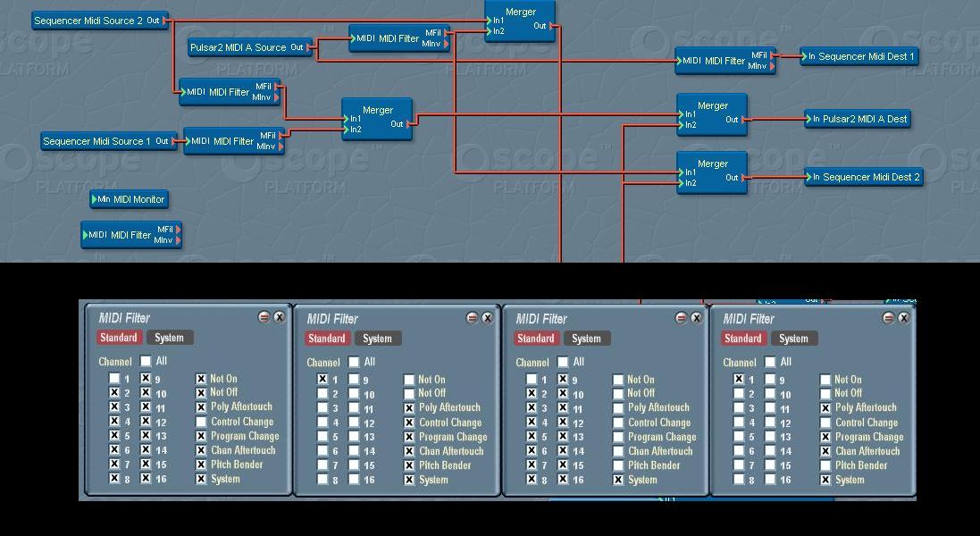This screenshot has height=536, width=980.
Task: Minimize the third MIDI Filter panel
Action: coord(681,318)
